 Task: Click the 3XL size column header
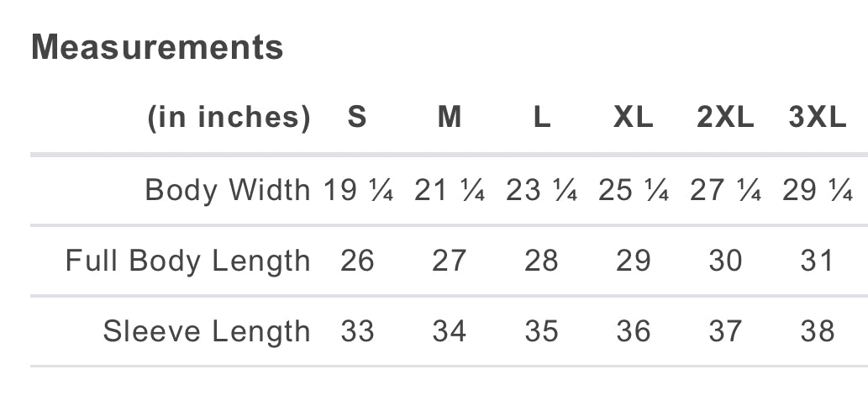pos(817,118)
